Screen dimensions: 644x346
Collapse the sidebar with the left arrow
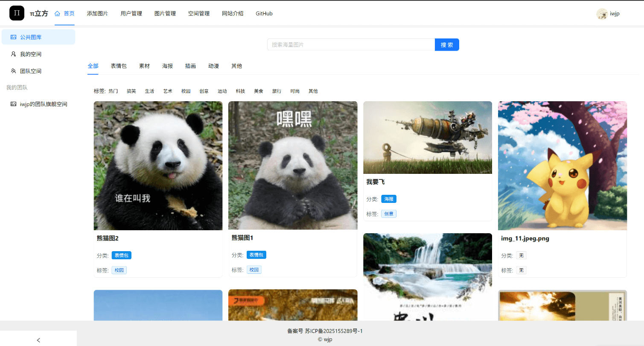38,340
